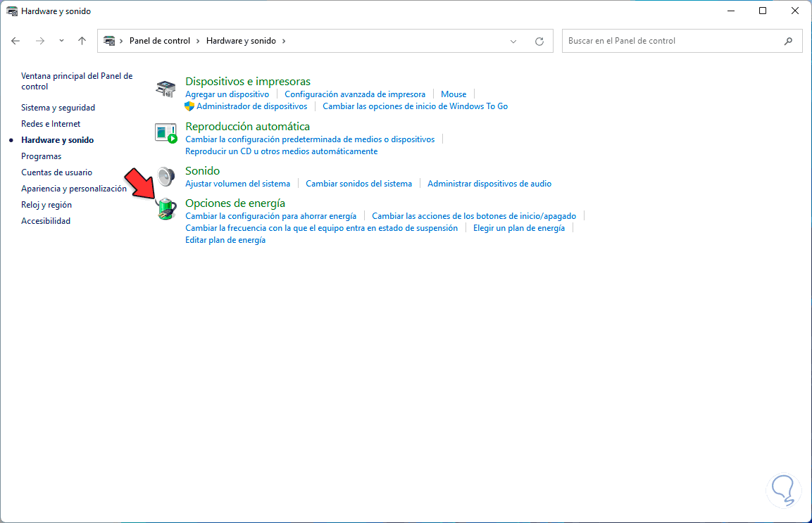This screenshot has width=812, height=523.
Task: Click the Opciones de energía battery icon
Action: pos(166,208)
